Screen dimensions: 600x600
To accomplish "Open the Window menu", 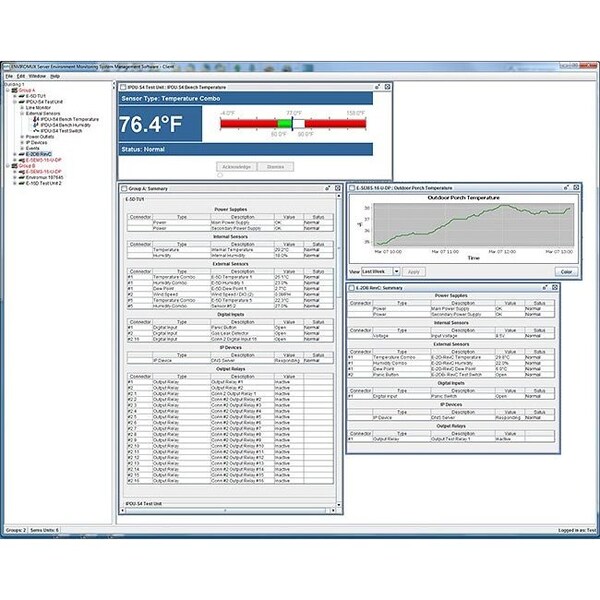I will point(36,75).
